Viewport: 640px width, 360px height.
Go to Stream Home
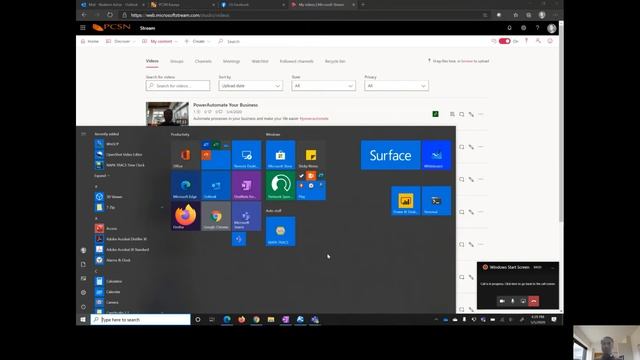(x=90, y=41)
